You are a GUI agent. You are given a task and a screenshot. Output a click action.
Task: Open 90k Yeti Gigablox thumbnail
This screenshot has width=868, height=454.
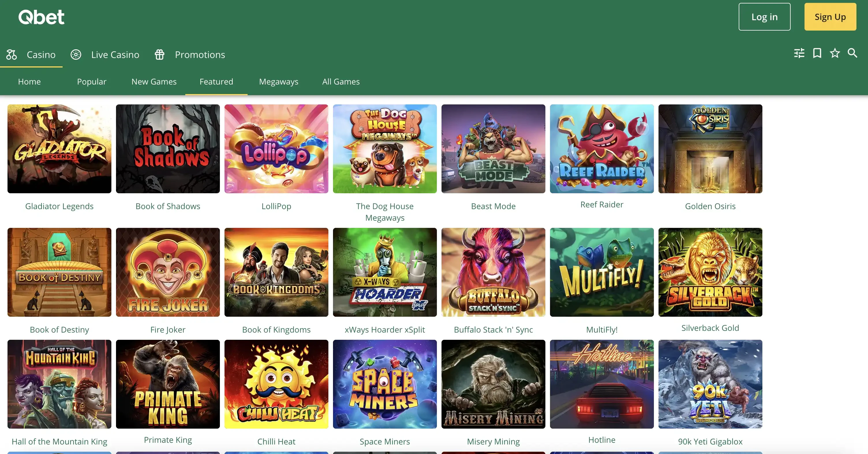[710, 384]
